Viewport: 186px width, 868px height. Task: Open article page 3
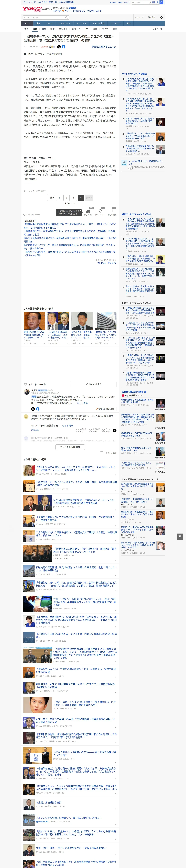pyautogui.click(x=74, y=198)
